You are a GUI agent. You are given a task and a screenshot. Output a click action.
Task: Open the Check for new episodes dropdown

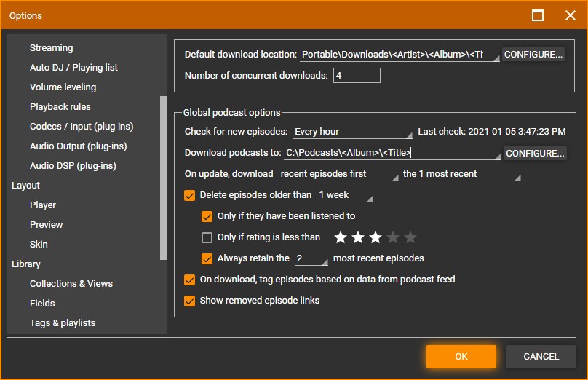[352, 132]
